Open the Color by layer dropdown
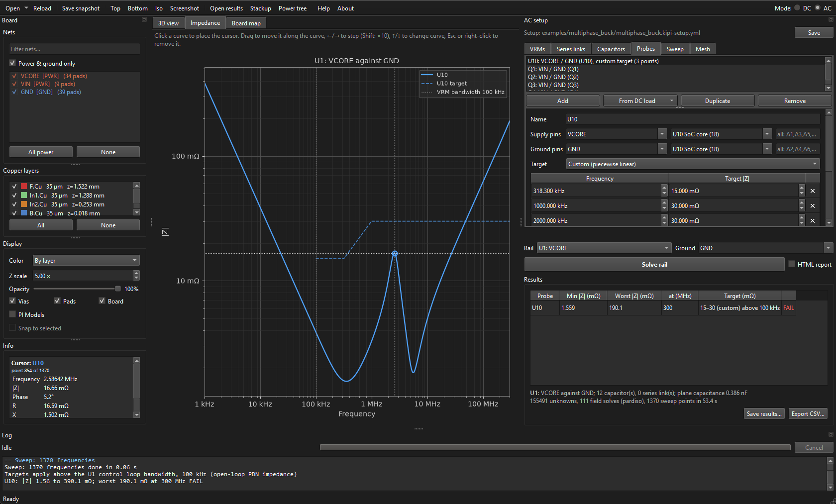The width and height of the screenshot is (836, 504). (x=86, y=261)
